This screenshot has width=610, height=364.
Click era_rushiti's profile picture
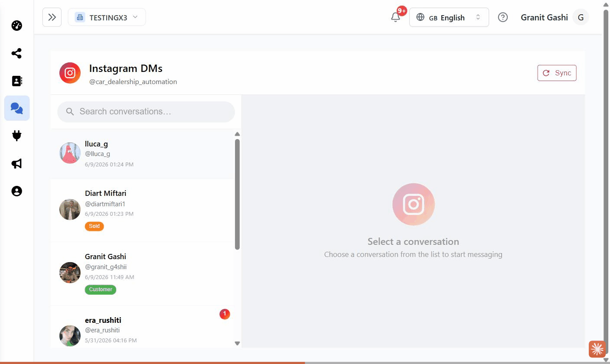pyautogui.click(x=70, y=336)
